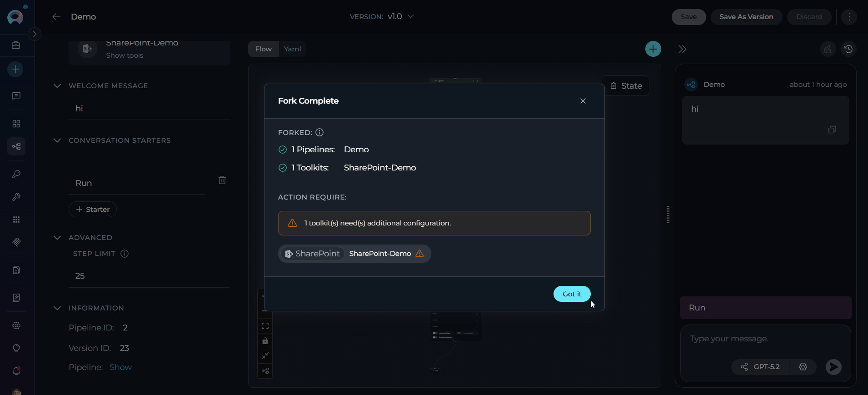
Task: Click the Demo conversation title in chat
Action: (x=714, y=85)
